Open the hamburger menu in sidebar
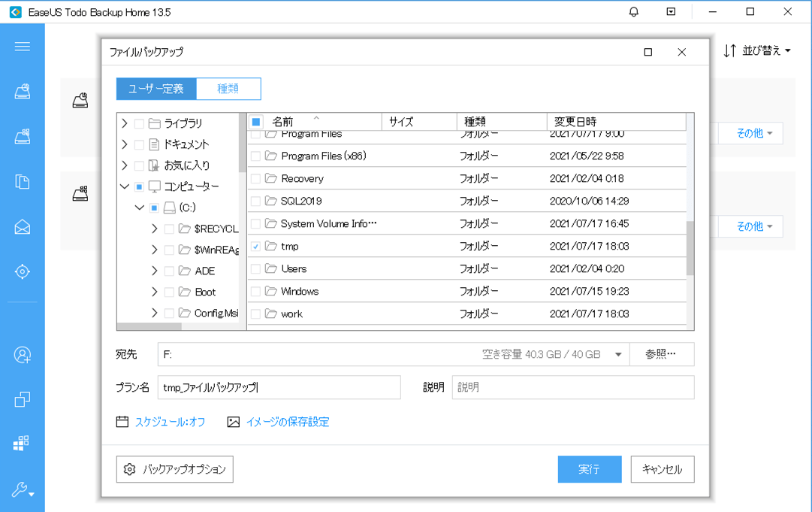Image resolution: width=812 pixels, height=512 pixels. 23,47
